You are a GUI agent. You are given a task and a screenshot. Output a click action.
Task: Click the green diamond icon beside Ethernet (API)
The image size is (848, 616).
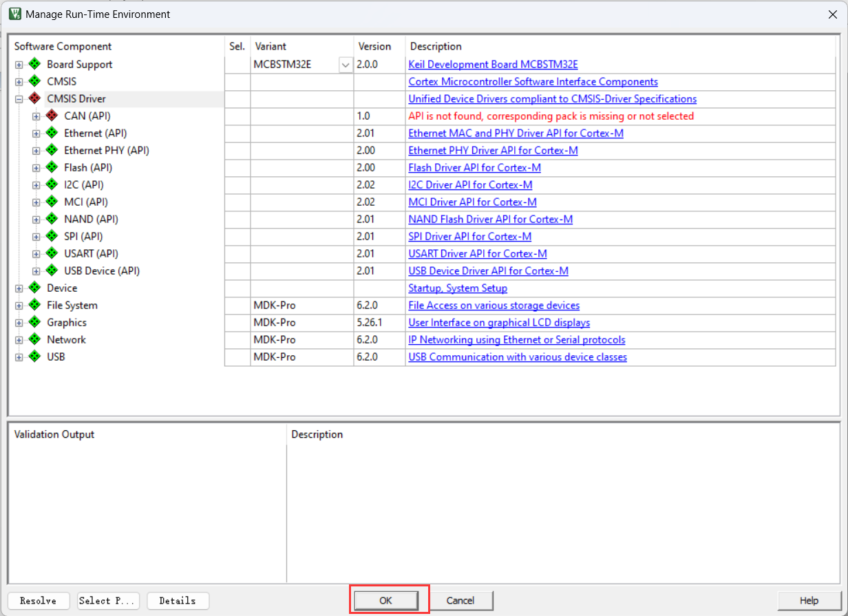[52, 133]
